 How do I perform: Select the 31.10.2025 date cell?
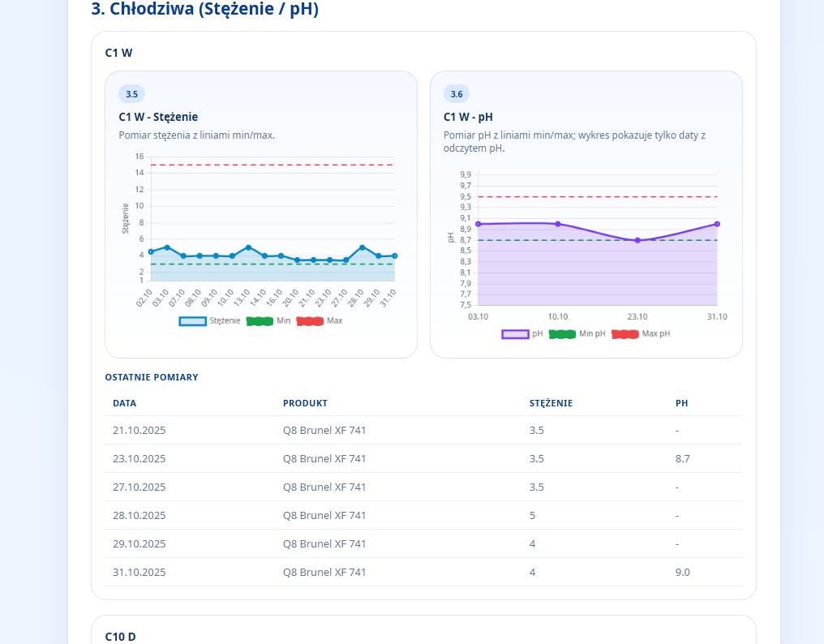coord(139,573)
